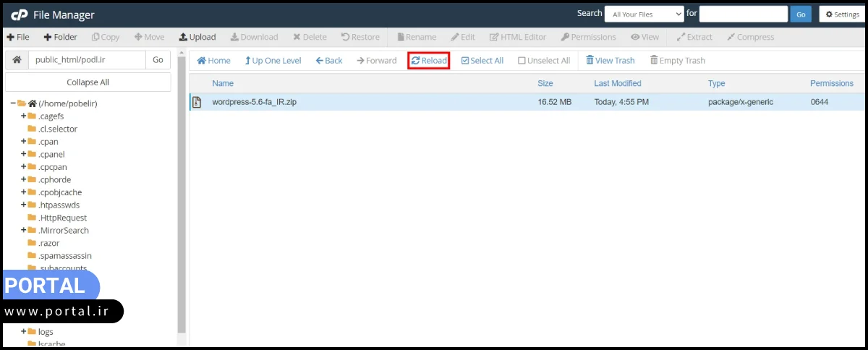Click the folder tree vertical scrollbar

[182, 217]
